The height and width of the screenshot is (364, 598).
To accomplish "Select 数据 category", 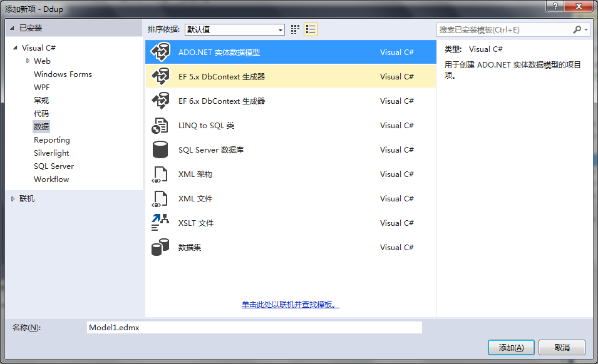I will pyautogui.click(x=41, y=126).
